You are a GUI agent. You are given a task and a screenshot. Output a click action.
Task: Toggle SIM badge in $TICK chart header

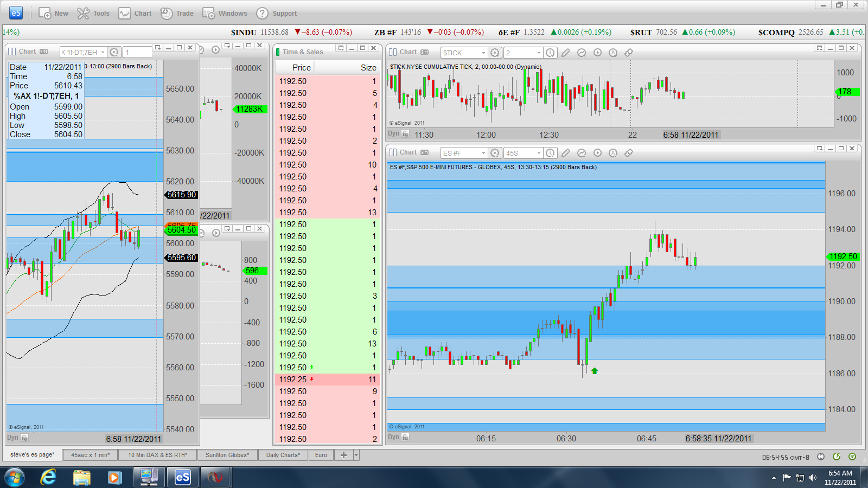pos(425,52)
